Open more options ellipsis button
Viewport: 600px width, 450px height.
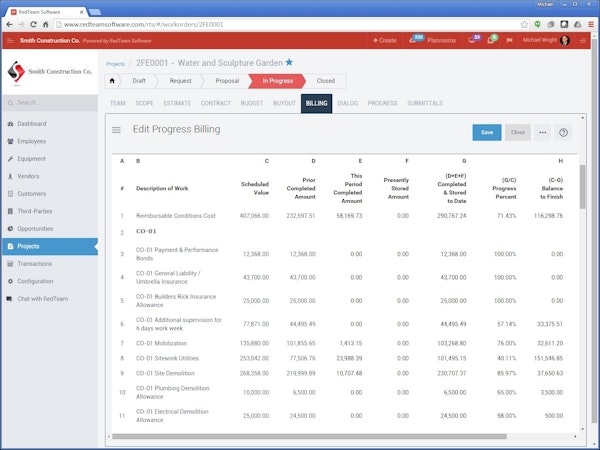coord(543,132)
